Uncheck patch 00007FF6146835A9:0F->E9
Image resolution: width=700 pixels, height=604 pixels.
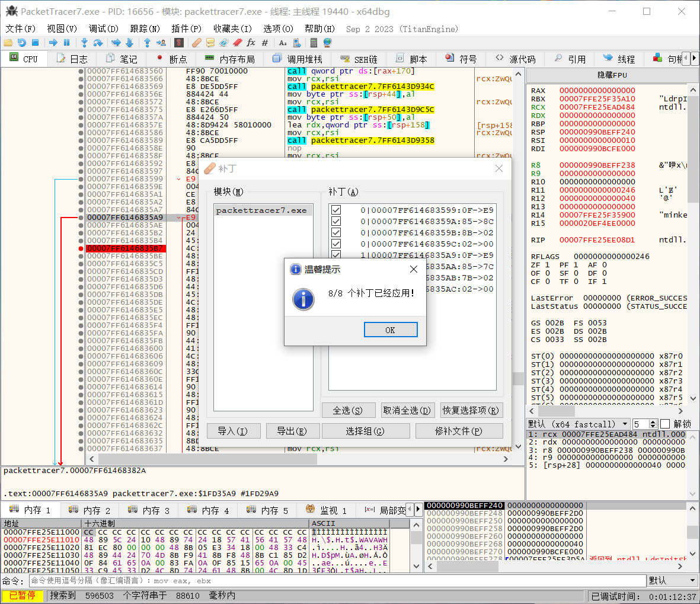point(336,254)
